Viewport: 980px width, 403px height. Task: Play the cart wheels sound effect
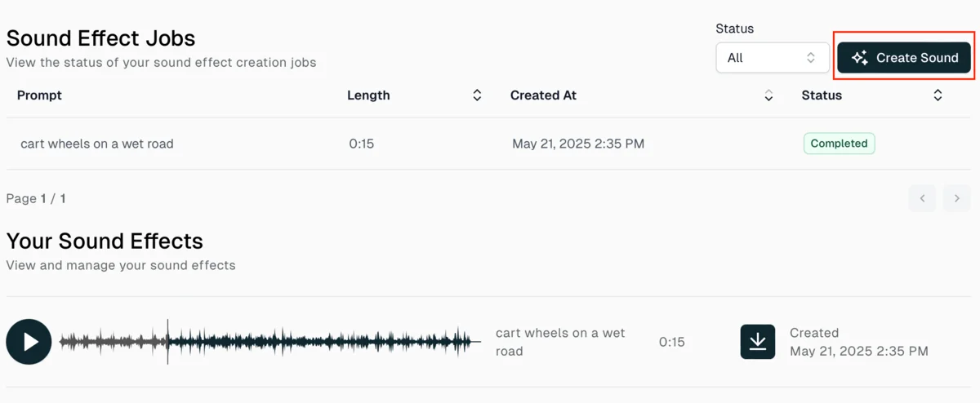(29, 342)
